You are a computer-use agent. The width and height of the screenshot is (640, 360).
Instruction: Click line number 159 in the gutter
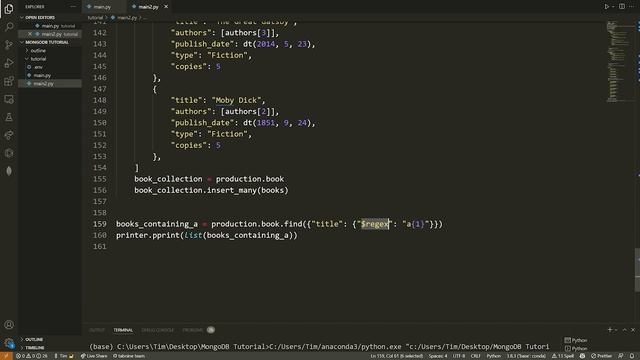pyautogui.click(x=100, y=224)
